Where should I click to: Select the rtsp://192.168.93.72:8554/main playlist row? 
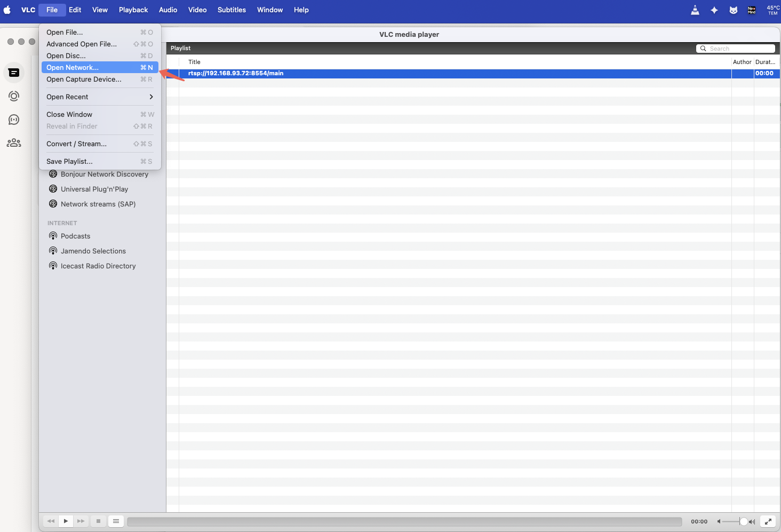(473, 74)
